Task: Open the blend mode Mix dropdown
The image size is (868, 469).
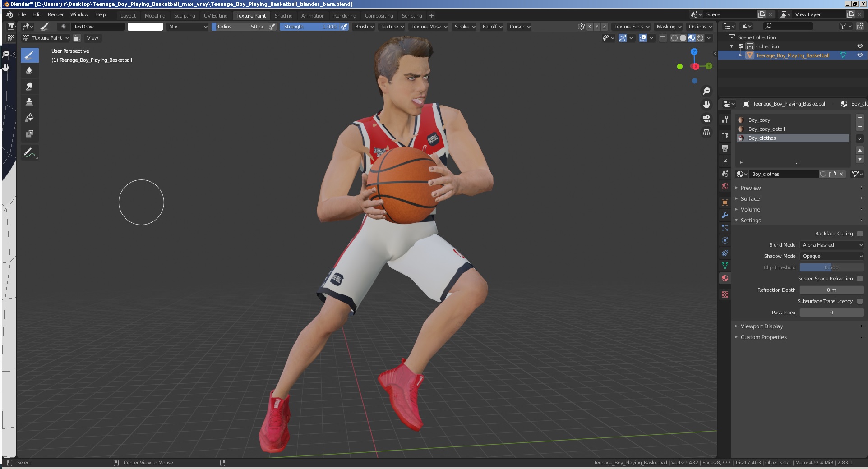Action: (187, 27)
